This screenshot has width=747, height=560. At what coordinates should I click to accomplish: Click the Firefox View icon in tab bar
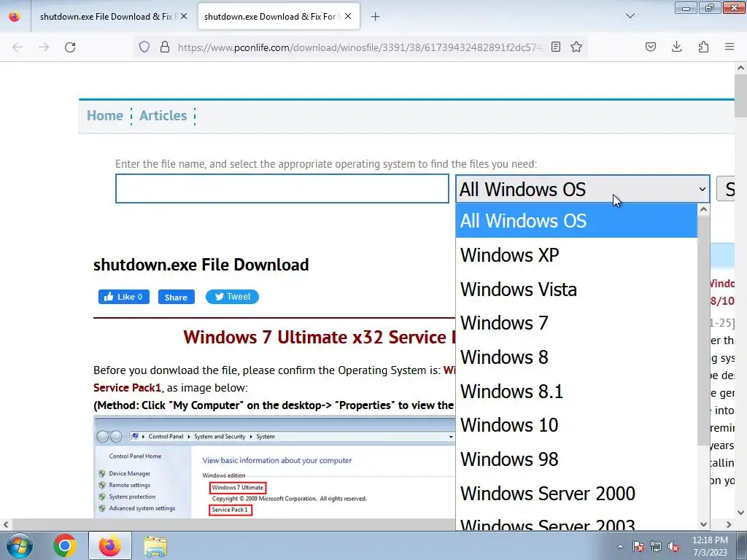[15, 17]
